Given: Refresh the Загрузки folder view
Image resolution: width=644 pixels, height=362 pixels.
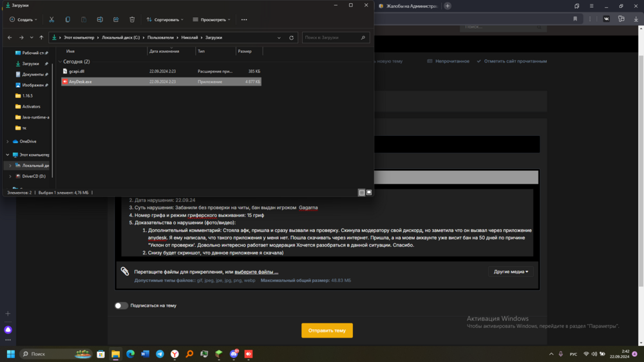Looking at the screenshot, I should click(291, 37).
